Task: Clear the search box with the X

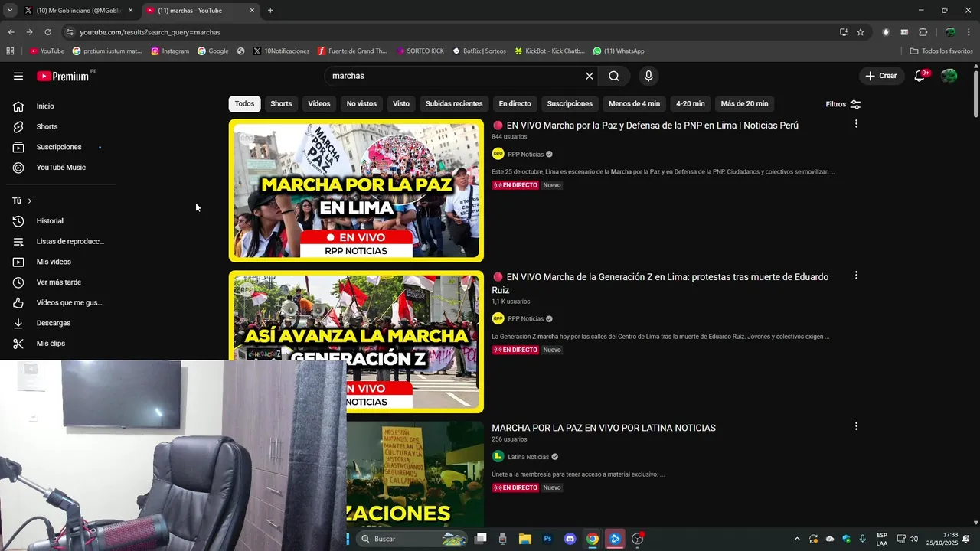Action: click(590, 76)
